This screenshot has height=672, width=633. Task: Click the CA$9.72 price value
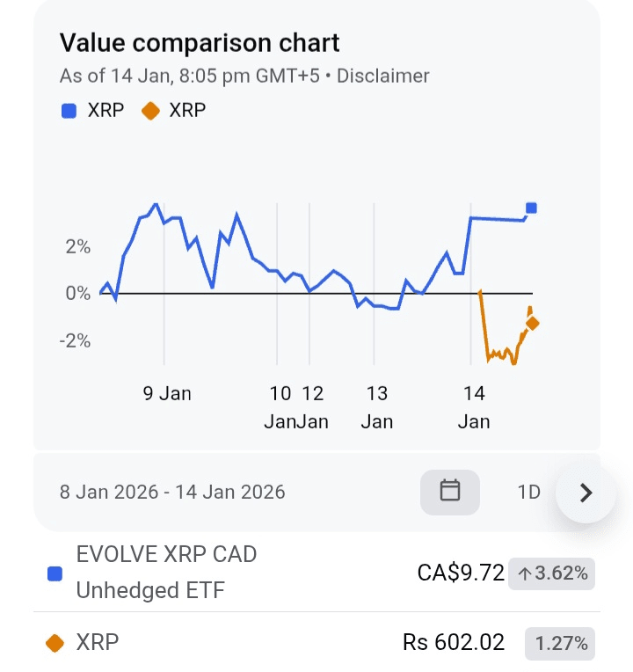tap(461, 573)
